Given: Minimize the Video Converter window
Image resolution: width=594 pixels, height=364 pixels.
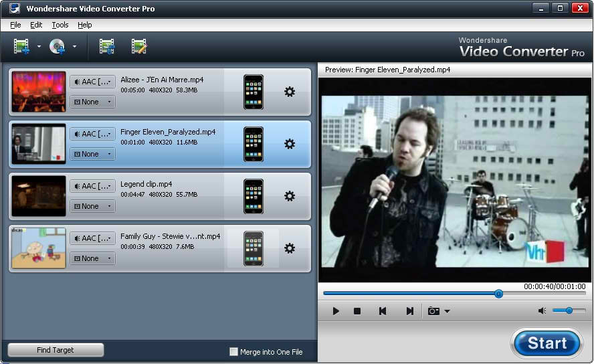Looking at the screenshot, I should [x=541, y=8].
